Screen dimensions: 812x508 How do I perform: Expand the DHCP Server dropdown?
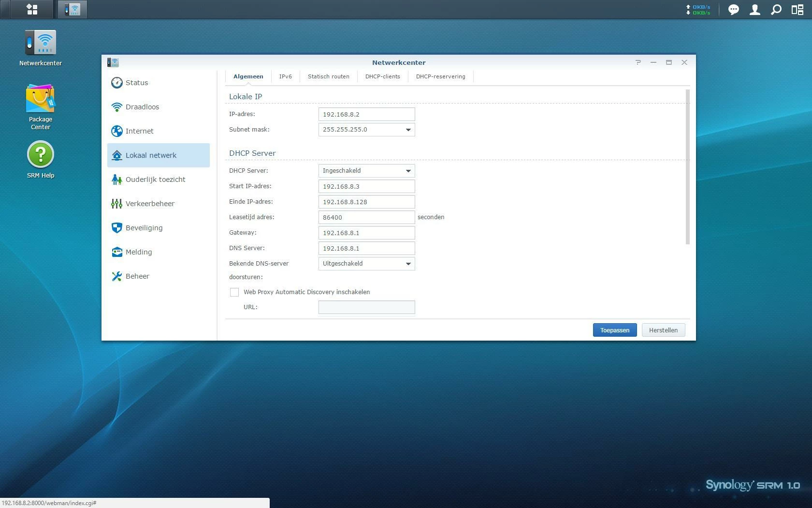click(x=408, y=171)
